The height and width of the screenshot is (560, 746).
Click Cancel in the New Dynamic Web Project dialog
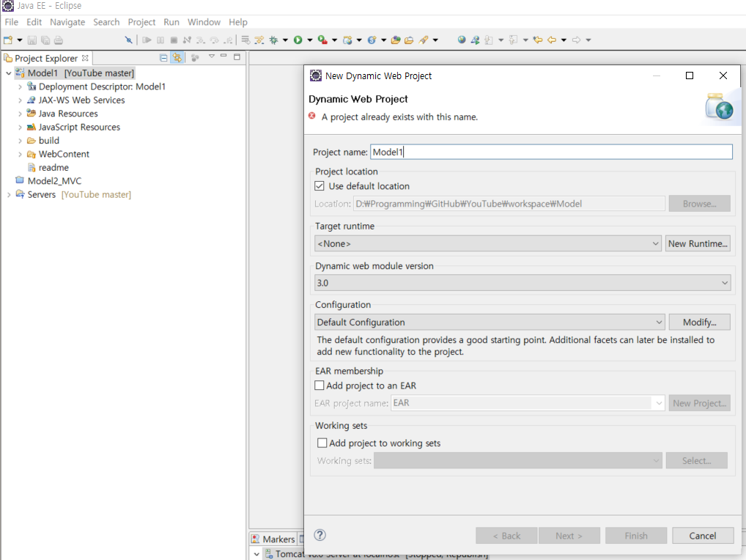702,536
